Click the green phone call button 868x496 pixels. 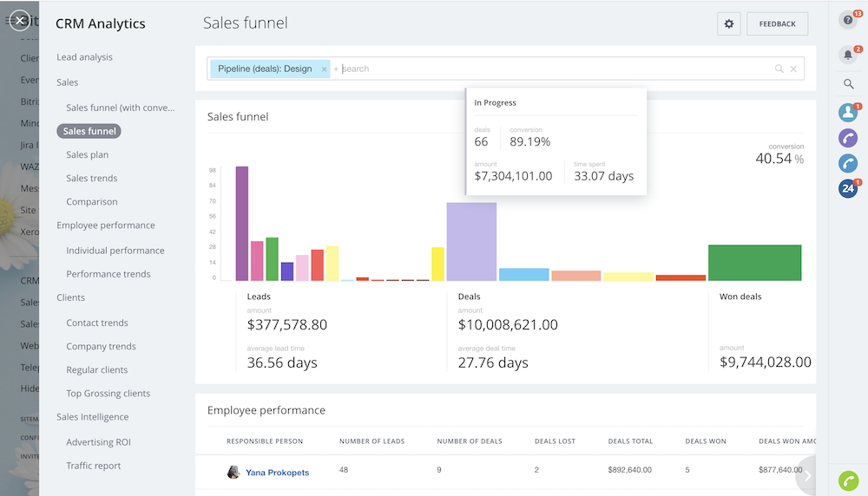pyautogui.click(x=848, y=480)
